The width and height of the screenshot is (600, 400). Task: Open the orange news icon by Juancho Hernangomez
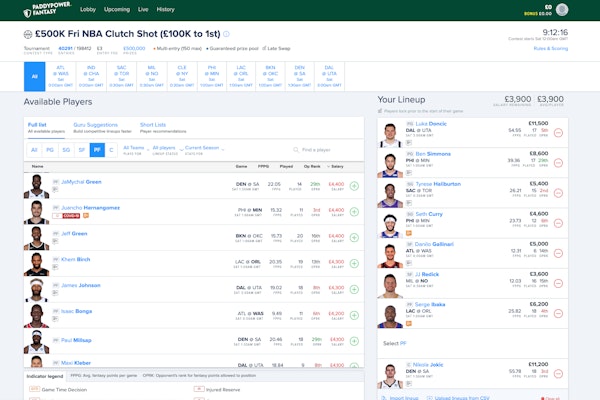[x=86, y=216]
